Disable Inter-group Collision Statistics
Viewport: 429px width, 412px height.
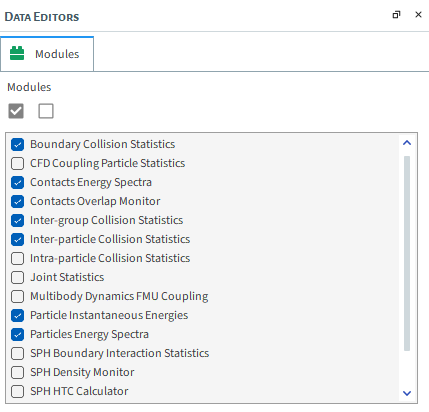pyautogui.click(x=17, y=220)
